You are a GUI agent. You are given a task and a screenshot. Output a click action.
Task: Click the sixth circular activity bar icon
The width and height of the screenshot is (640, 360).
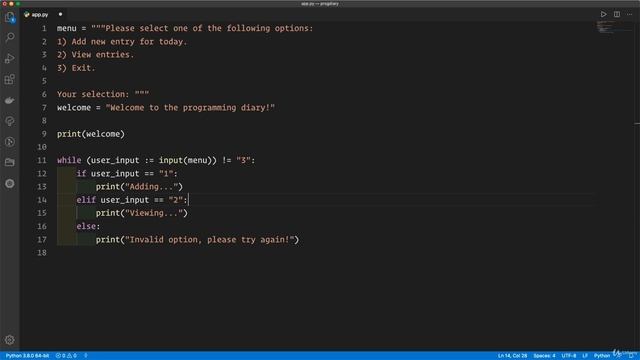click(x=9, y=121)
